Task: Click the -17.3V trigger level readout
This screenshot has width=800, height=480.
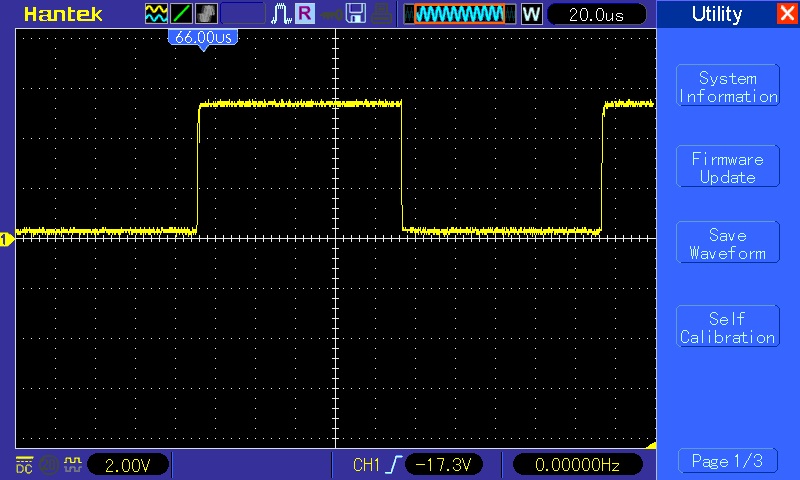Action: tap(444, 464)
